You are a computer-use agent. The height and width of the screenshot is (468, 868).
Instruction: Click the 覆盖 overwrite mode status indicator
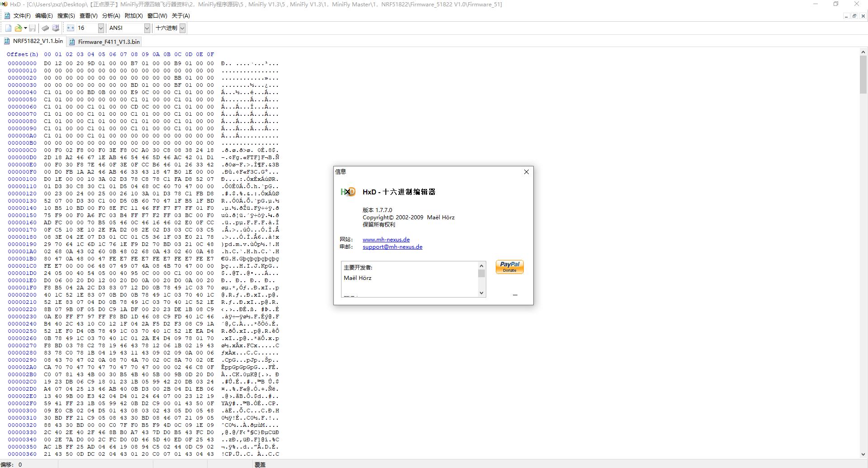(x=260, y=464)
